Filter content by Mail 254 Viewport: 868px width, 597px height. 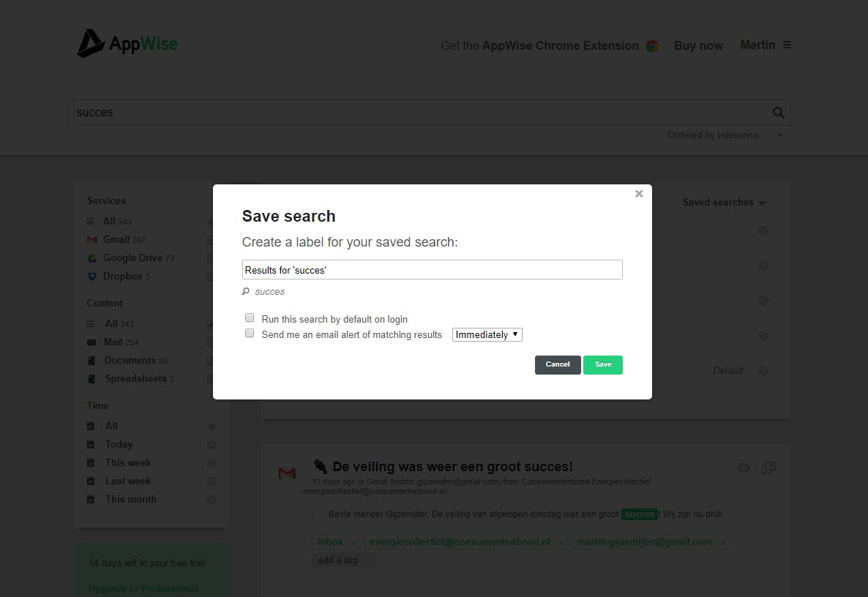pos(121,342)
